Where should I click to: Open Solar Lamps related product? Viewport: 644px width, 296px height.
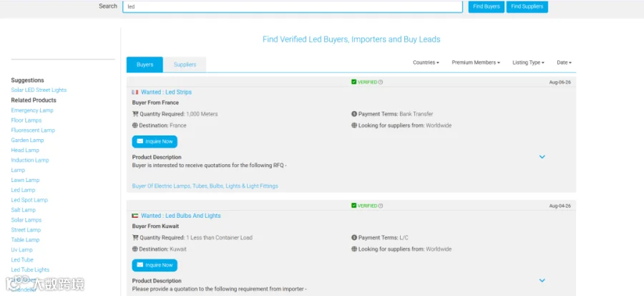pyautogui.click(x=26, y=220)
